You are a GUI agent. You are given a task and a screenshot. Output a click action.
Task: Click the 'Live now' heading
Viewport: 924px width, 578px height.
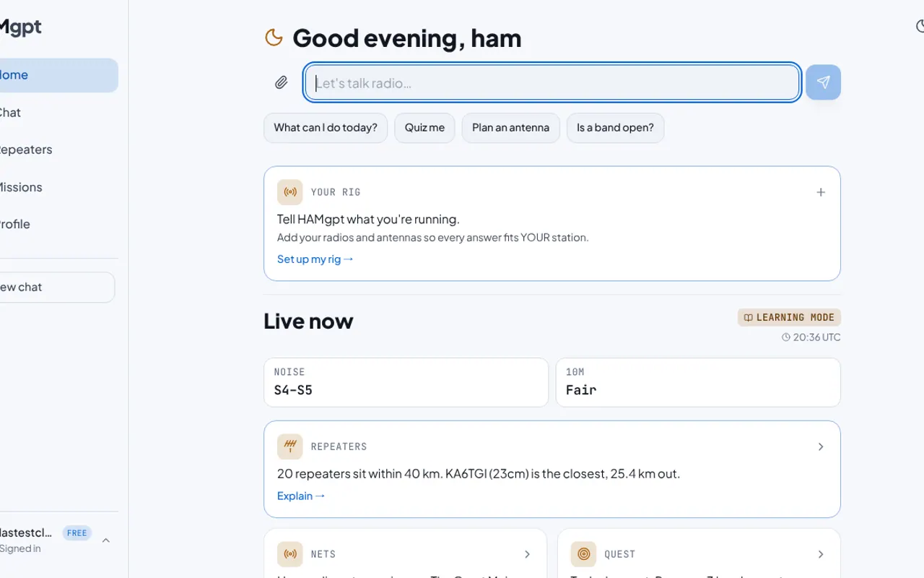point(308,321)
